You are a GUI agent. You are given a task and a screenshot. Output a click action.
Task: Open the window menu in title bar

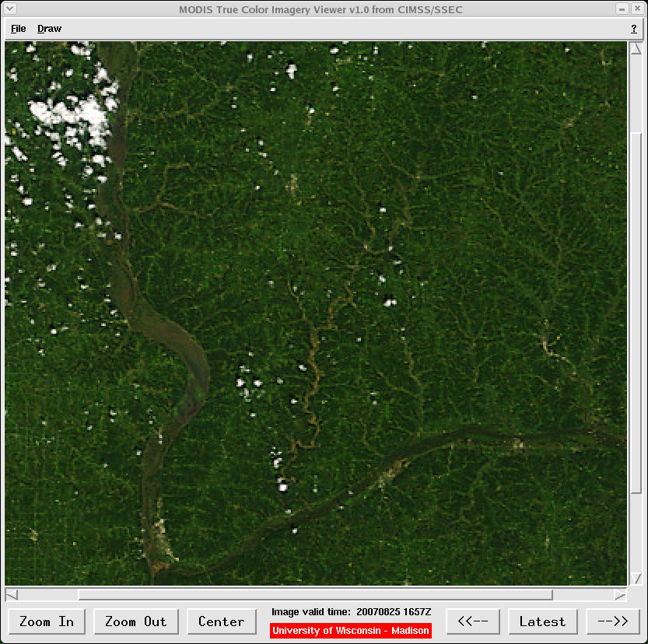click(x=10, y=8)
